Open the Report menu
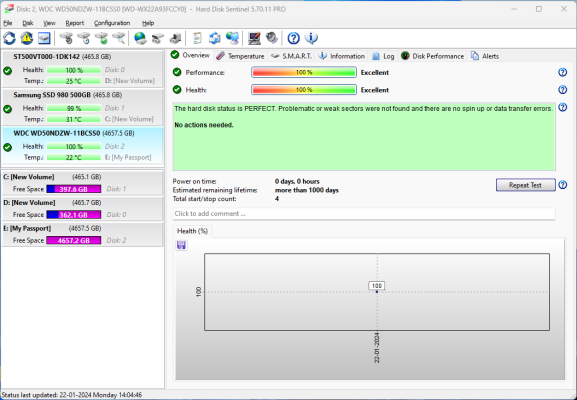The width and height of the screenshot is (577, 400). (x=75, y=23)
